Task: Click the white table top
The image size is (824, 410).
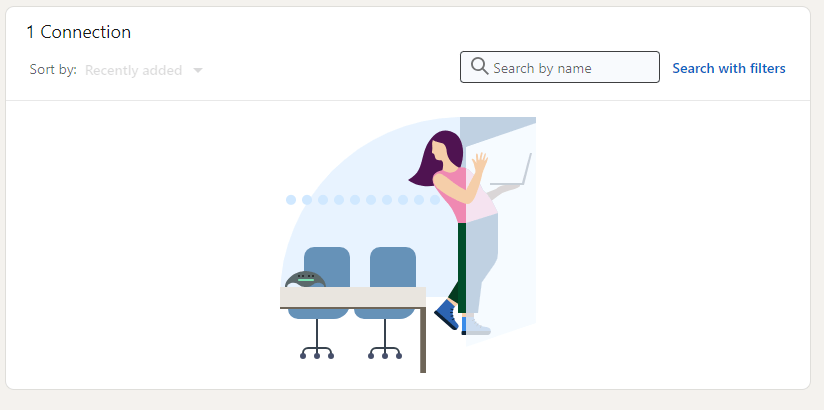Action: click(353, 297)
